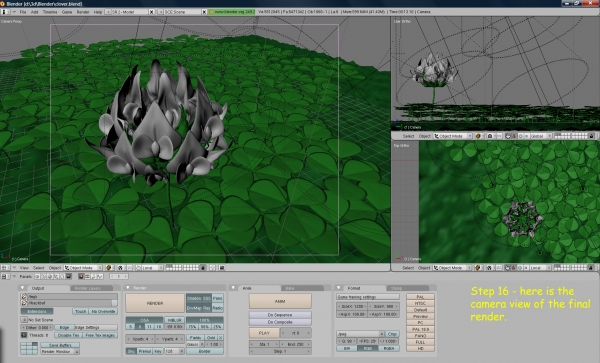Viewport: 600px width, 363px height.
Task: Switch to the Render Layers tab
Action: (88, 288)
